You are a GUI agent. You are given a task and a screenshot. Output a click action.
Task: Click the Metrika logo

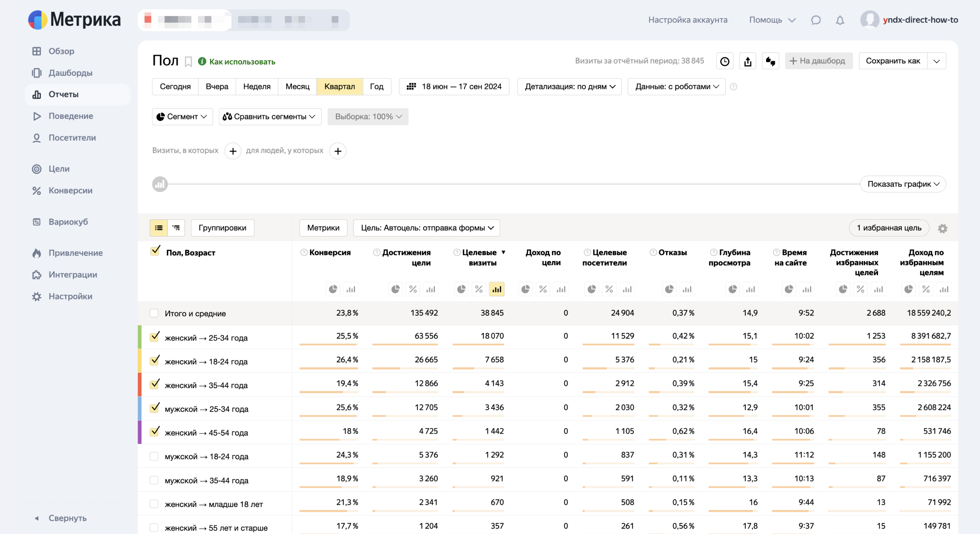[x=75, y=19]
